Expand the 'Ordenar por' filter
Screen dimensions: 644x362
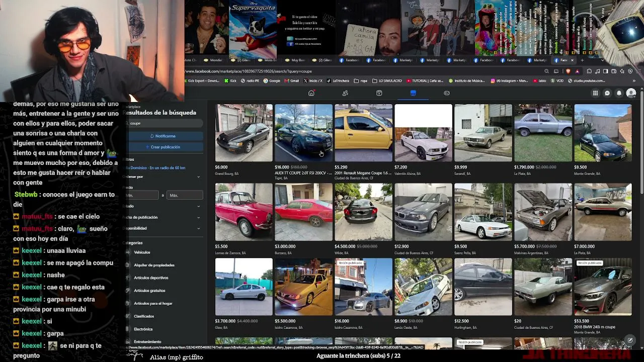[162, 177]
